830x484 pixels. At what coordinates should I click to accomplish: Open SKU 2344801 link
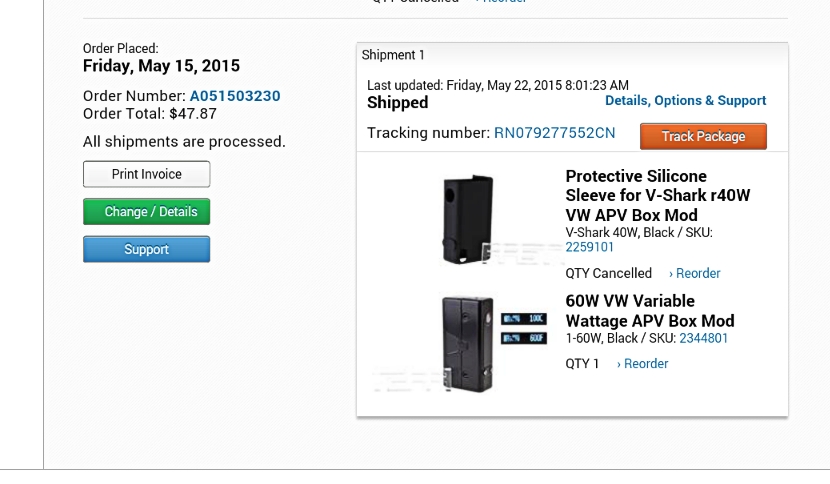click(x=703, y=338)
